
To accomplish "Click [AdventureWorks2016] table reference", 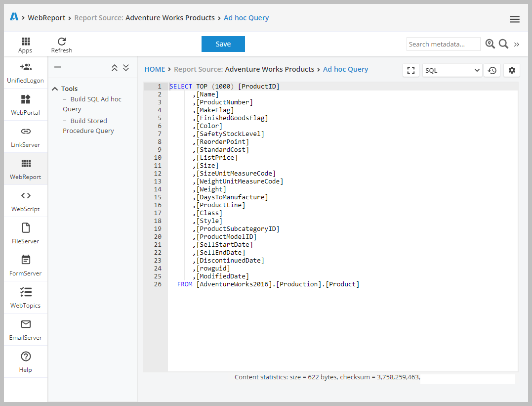I will (235, 284).
